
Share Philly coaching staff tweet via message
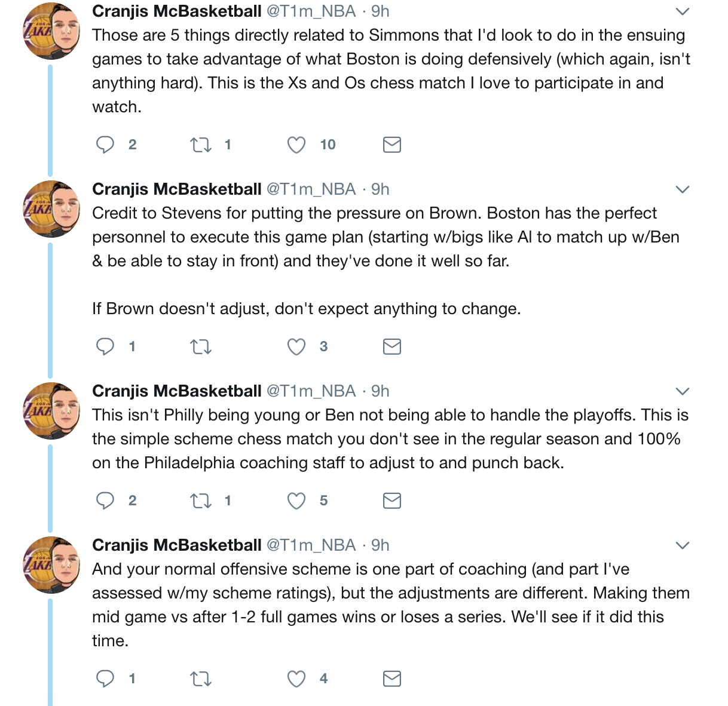(391, 501)
